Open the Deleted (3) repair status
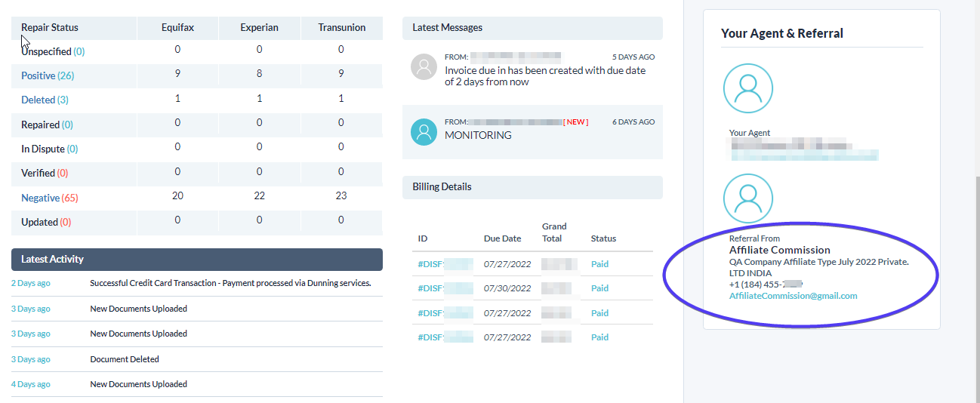The width and height of the screenshot is (980, 403). pos(45,100)
